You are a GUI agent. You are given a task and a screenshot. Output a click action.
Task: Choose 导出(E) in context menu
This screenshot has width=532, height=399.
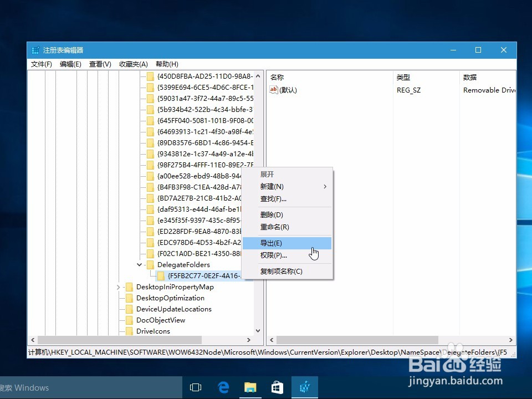[x=287, y=243]
